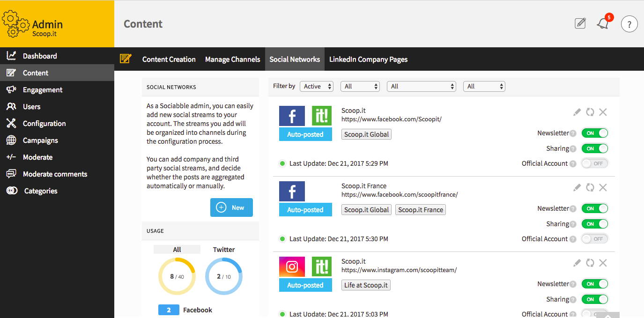Image resolution: width=644 pixels, height=318 pixels.
Task: Open Moderate in the sidebar
Action: (57, 157)
